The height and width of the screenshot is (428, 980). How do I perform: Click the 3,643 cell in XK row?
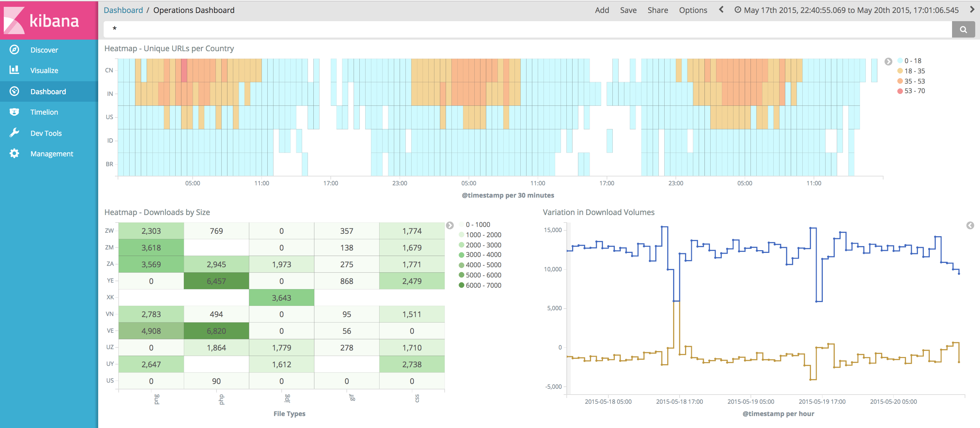point(282,298)
